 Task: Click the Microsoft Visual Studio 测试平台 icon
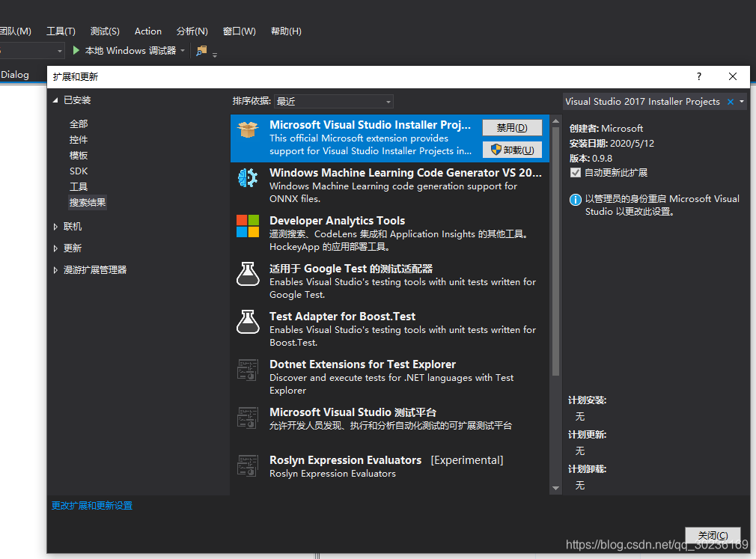point(247,419)
